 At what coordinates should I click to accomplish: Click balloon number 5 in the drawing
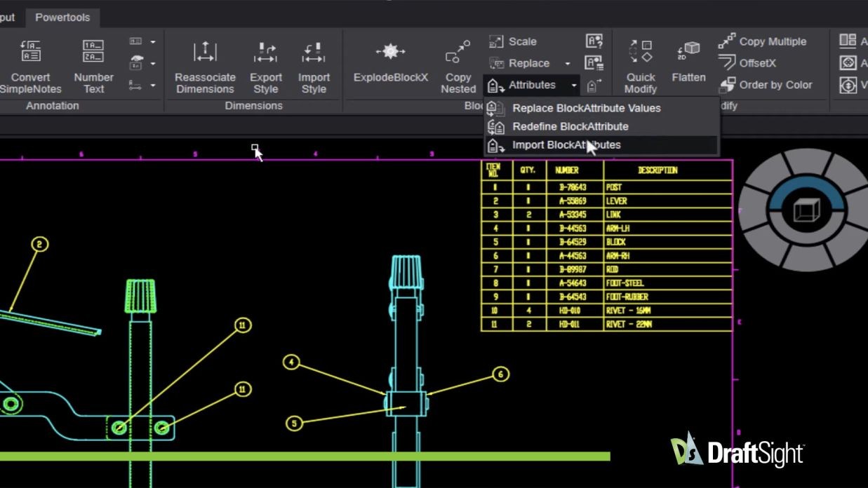point(294,423)
